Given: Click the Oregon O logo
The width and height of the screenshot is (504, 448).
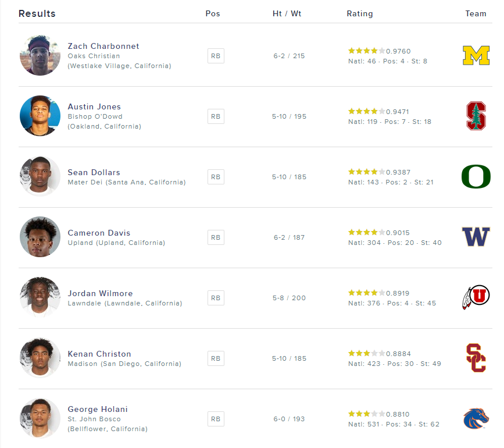Looking at the screenshot, I should pyautogui.click(x=476, y=177).
